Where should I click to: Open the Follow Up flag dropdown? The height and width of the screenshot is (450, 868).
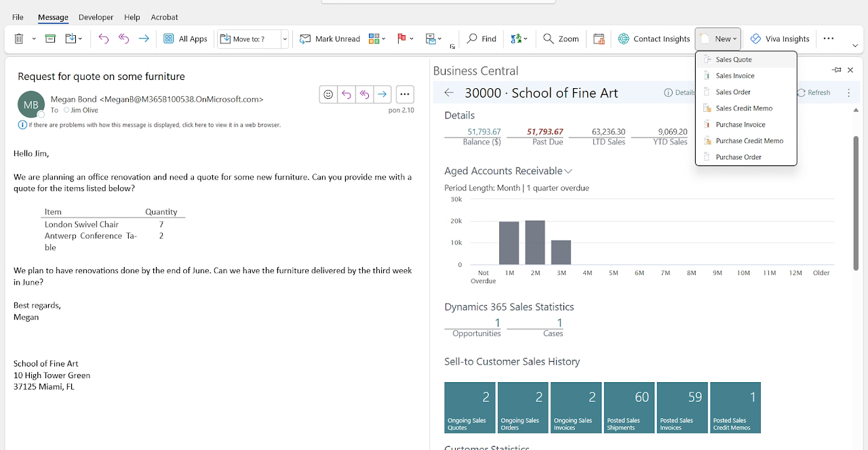pos(406,39)
